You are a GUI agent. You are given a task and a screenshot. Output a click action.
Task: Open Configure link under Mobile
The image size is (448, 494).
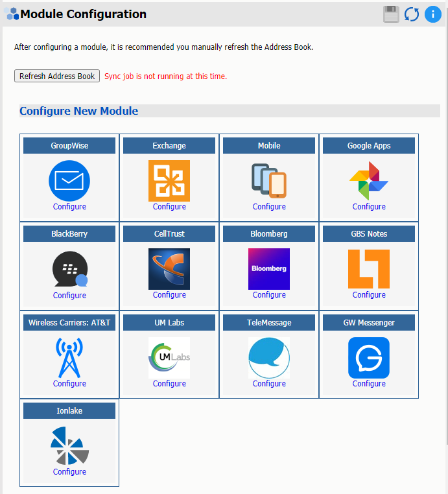(x=269, y=207)
